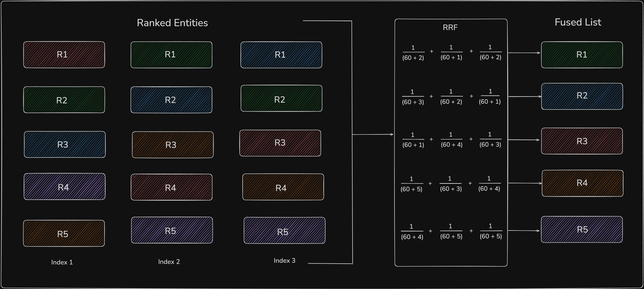Click the 'RRF' title in the formula box
Image resolution: width=644 pixels, height=289 pixels.
(450, 27)
